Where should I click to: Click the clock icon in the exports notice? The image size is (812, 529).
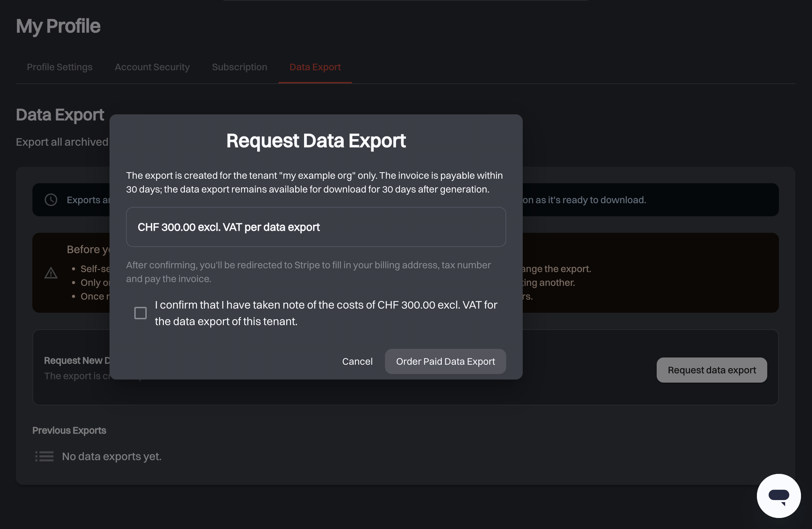51,200
